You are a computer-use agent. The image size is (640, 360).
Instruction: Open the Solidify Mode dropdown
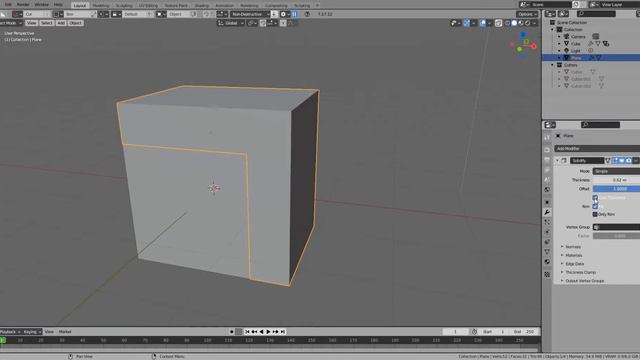click(x=616, y=171)
